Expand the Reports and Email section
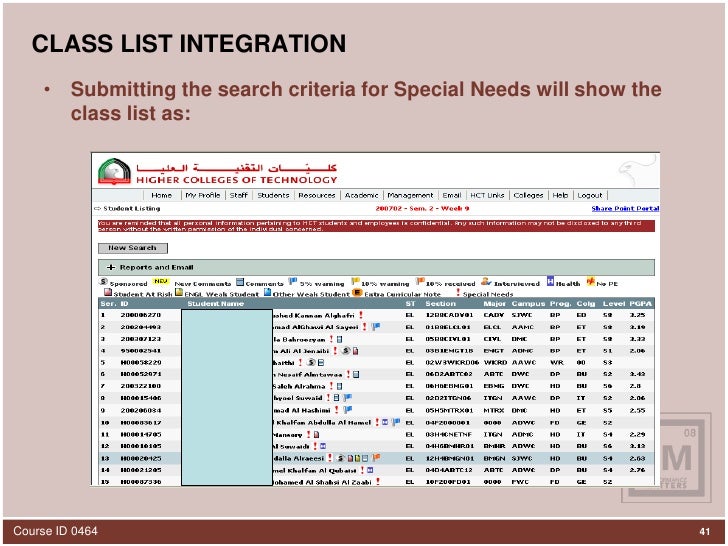The height and width of the screenshot is (546, 728). click(x=111, y=267)
